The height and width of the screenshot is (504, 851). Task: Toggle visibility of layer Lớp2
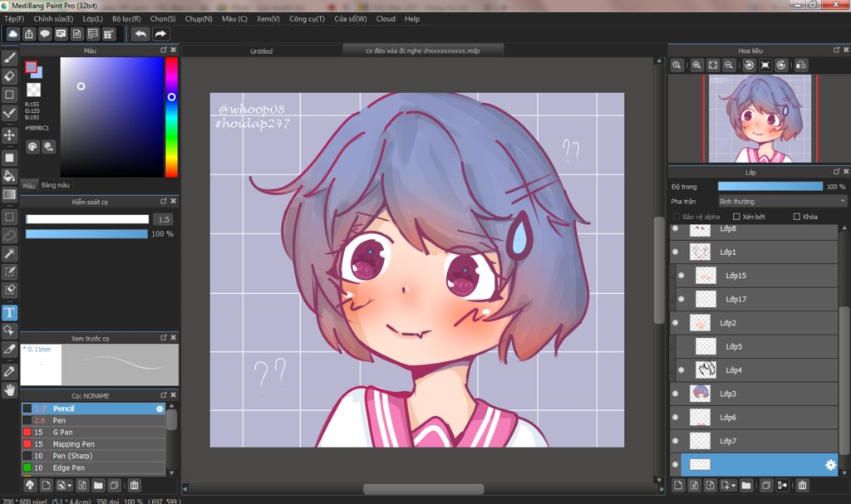(675, 323)
